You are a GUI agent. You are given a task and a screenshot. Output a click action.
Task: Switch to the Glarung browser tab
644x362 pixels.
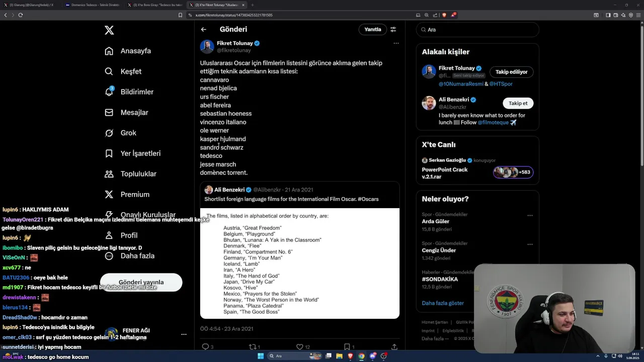[31, 5]
